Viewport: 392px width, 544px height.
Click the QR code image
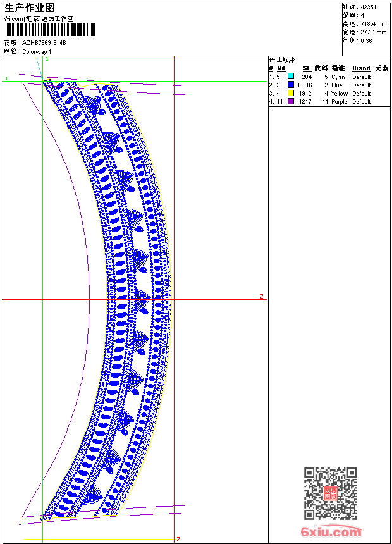point(330,493)
